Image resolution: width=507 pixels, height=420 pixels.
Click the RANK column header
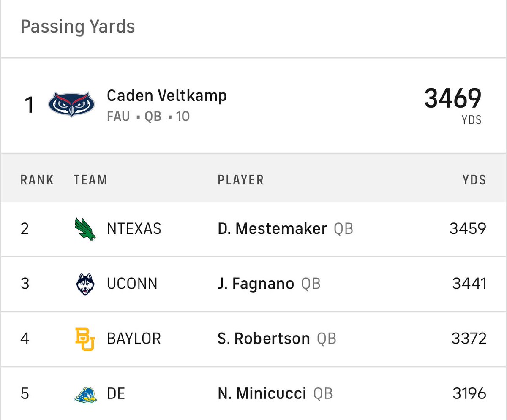(x=37, y=180)
